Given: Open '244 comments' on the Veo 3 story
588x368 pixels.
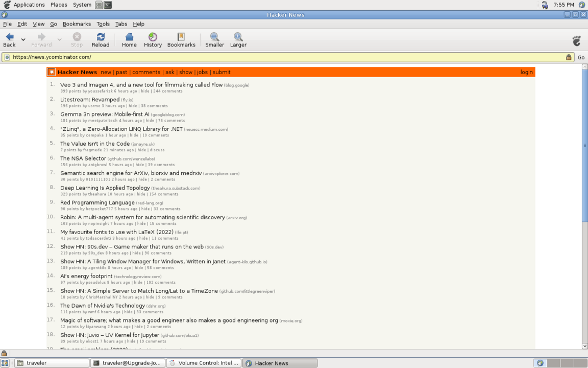Looking at the screenshot, I should click(x=167, y=91).
